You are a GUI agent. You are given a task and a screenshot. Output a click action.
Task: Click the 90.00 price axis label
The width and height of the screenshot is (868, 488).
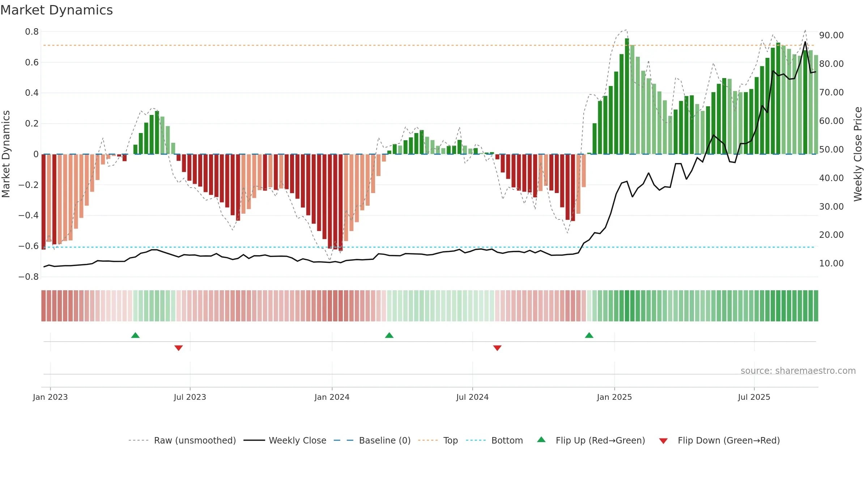(x=831, y=35)
